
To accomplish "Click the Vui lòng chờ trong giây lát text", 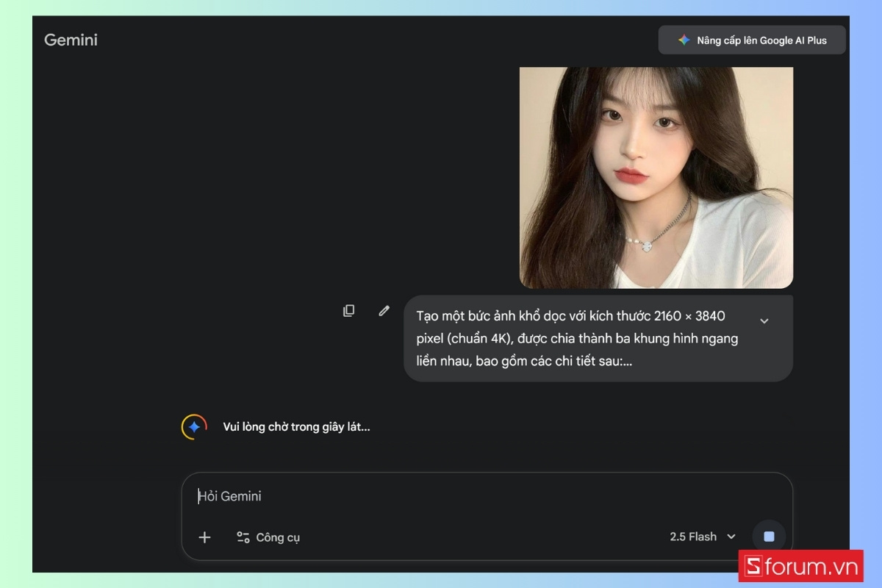I will (296, 427).
